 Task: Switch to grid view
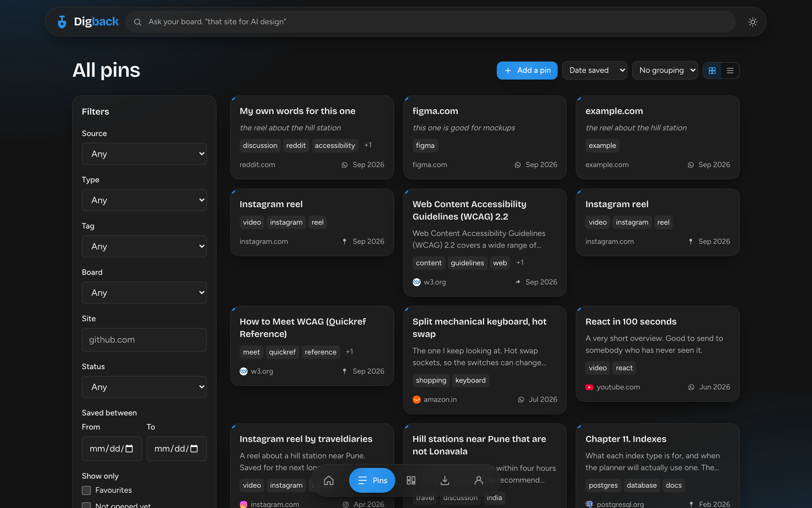pyautogui.click(x=712, y=71)
